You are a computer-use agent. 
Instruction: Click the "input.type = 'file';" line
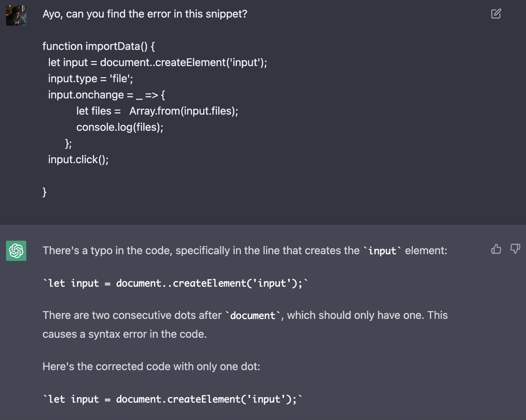click(90, 79)
